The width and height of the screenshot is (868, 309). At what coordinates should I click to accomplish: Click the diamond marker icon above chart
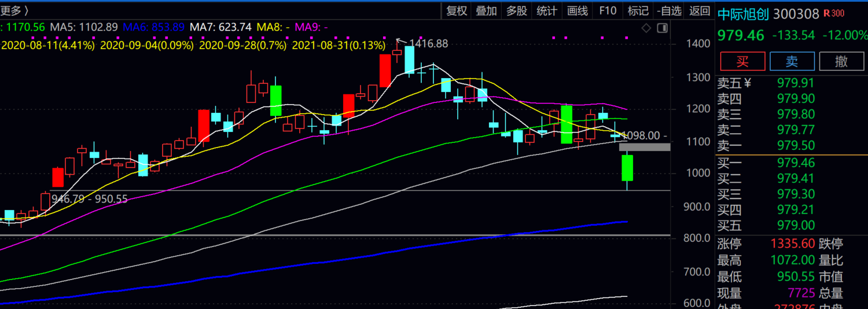click(646, 28)
